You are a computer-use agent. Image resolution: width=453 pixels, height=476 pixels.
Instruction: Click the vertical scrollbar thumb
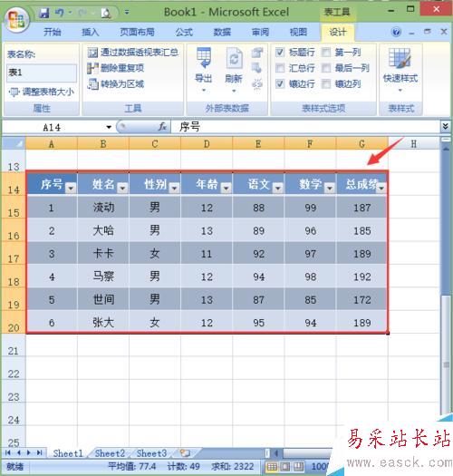click(446, 356)
